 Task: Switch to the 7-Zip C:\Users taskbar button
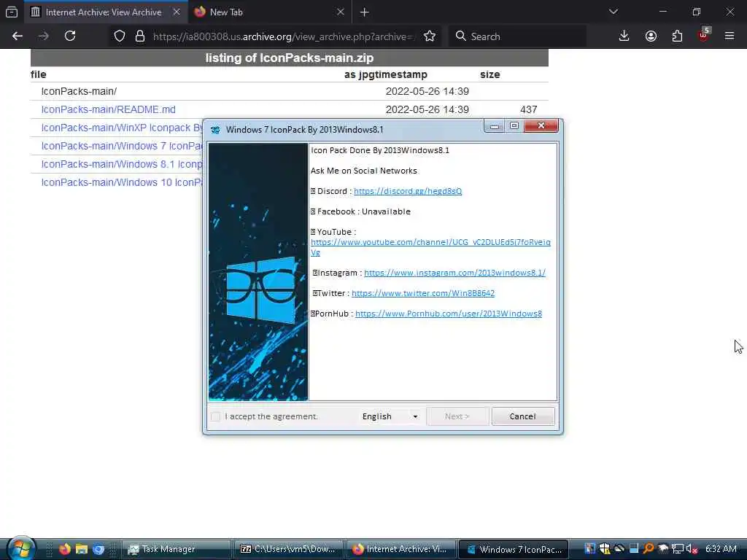coord(288,549)
